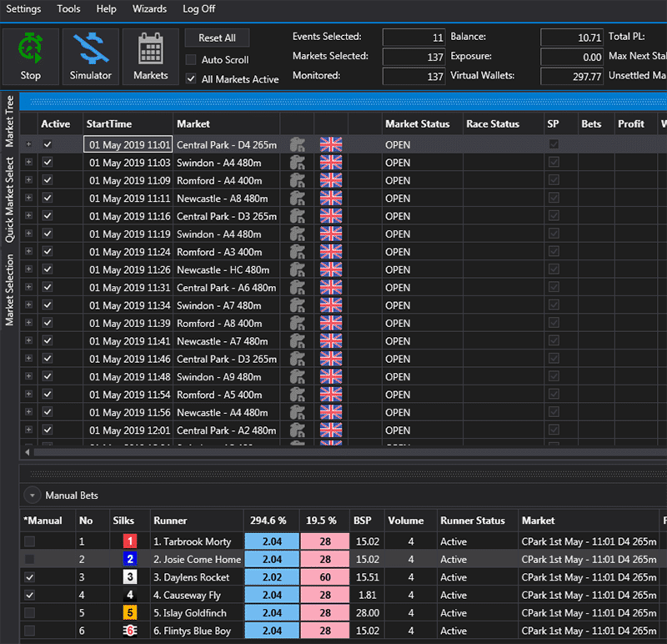Open the Wizards menu
Viewport: 667px width, 644px height.
(150, 9)
